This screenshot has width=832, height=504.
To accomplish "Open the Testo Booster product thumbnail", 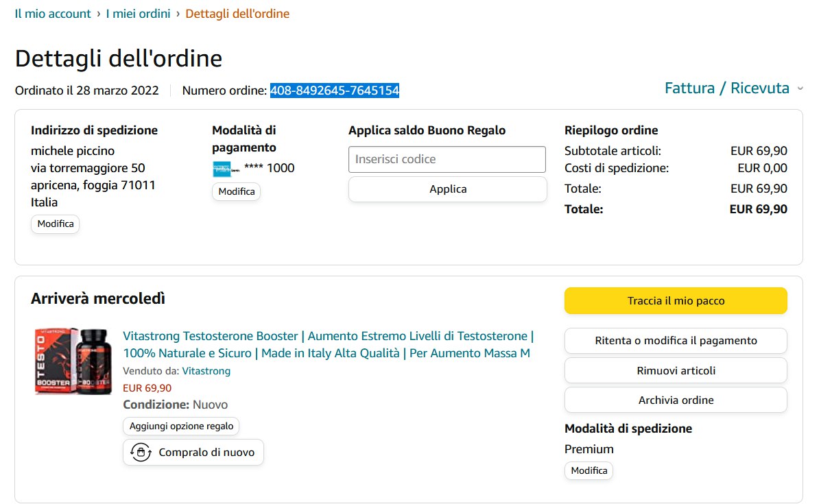I will pyautogui.click(x=73, y=361).
